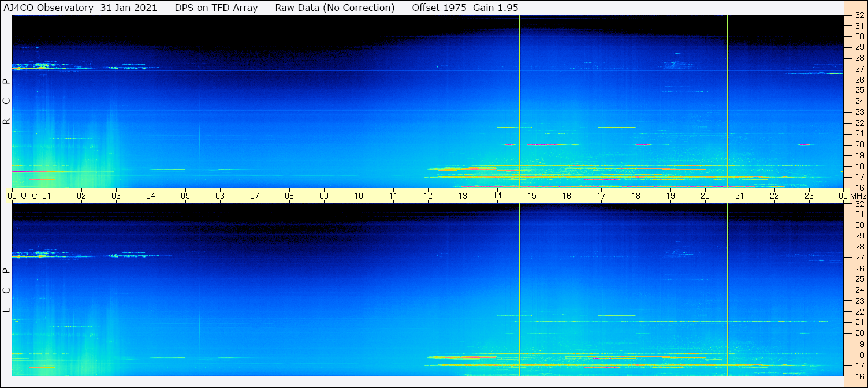Click hour "08" on the time axis
Image resolution: width=868 pixels, height=388 pixels.
pyautogui.click(x=289, y=196)
